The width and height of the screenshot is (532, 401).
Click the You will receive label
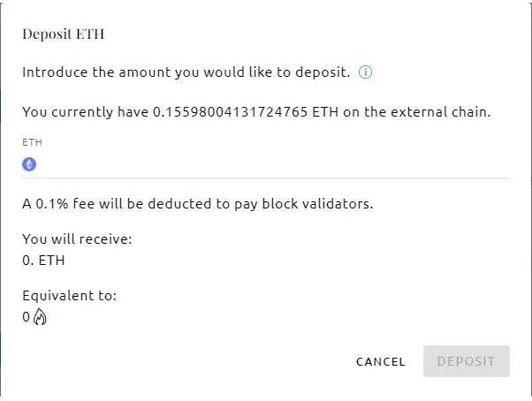click(x=77, y=239)
